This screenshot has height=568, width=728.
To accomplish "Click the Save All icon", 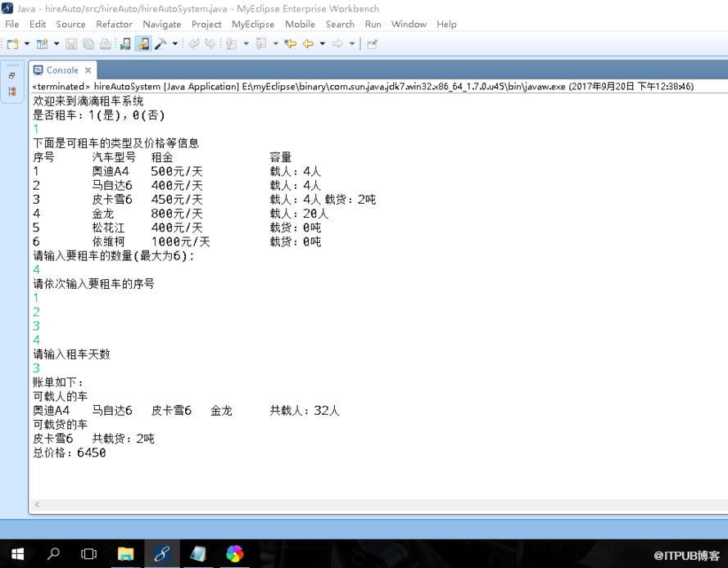I will pos(88,44).
